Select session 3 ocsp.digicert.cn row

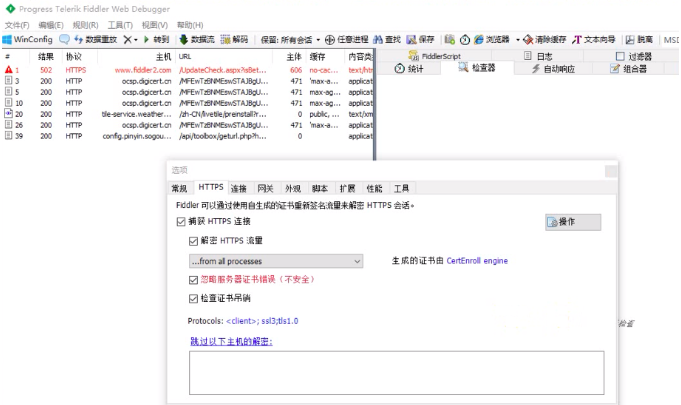click(188, 81)
